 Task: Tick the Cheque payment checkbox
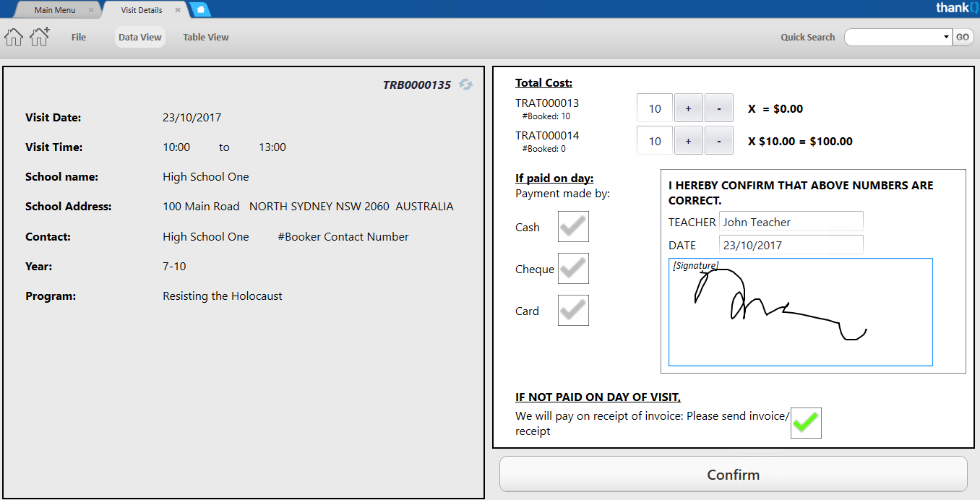click(573, 269)
